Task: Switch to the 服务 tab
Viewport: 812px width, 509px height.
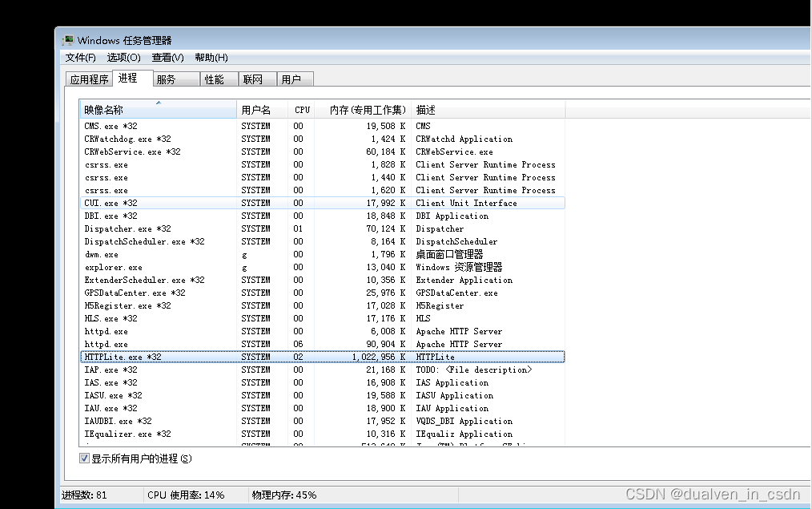Action: click(177, 79)
